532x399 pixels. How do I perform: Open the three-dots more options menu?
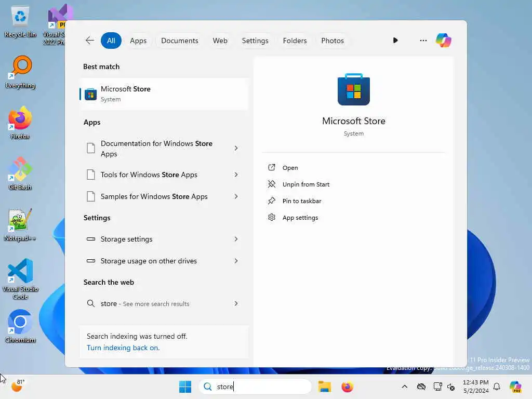423,41
